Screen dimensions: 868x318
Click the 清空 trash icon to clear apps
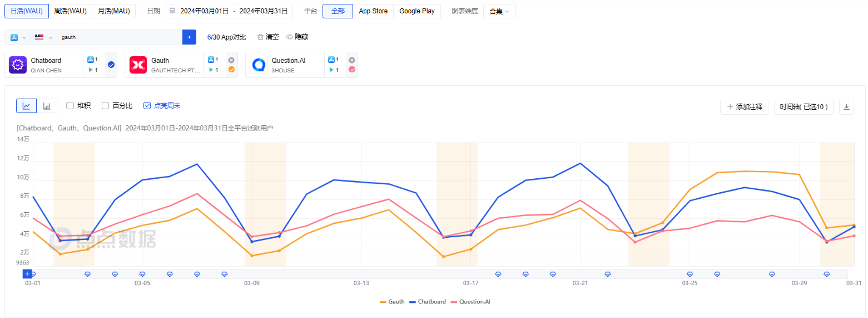260,37
